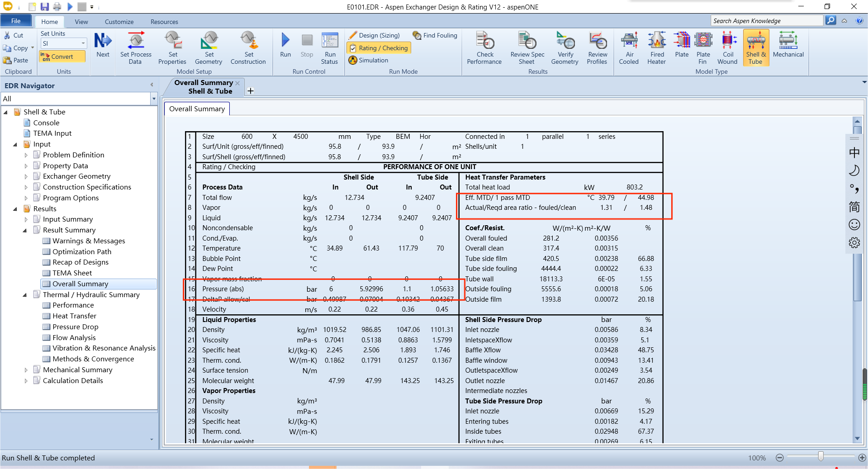Click the search magnifier for Aspen Knowledge
This screenshot has width=868, height=469.
click(x=831, y=20)
